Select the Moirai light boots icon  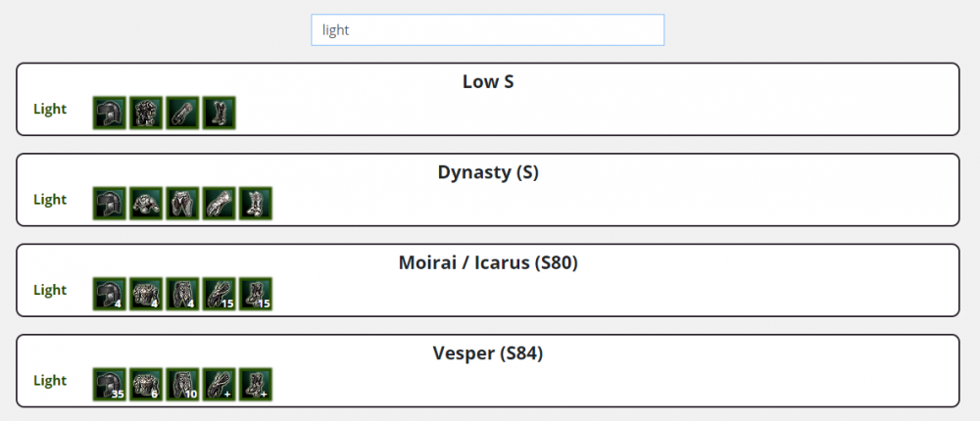click(255, 294)
